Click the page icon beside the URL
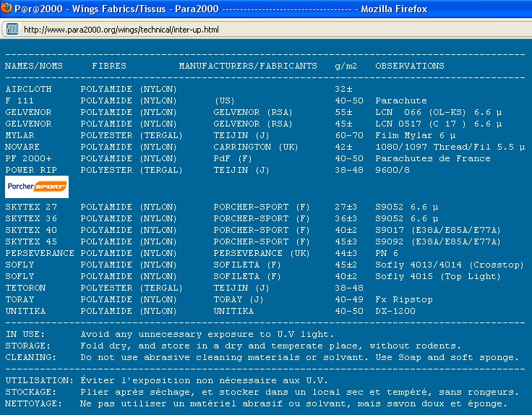The width and height of the screenshot is (532, 415). point(12,30)
